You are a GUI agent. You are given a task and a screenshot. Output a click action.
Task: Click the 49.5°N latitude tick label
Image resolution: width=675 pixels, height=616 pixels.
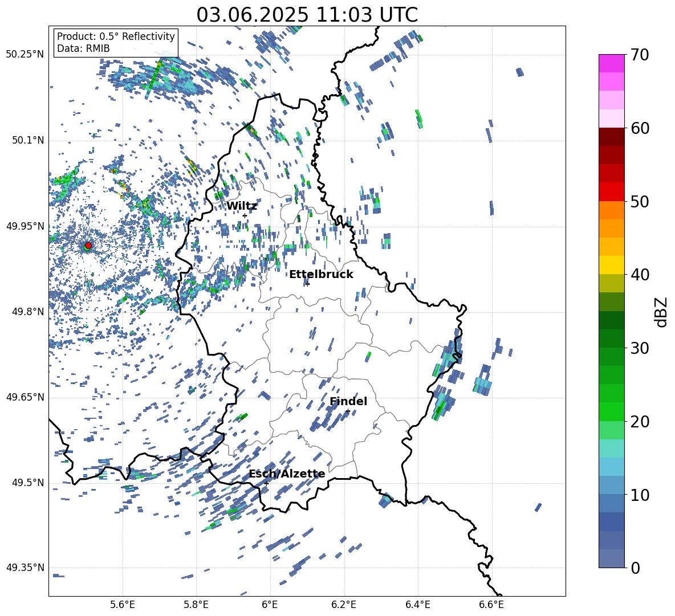pyautogui.click(x=27, y=483)
